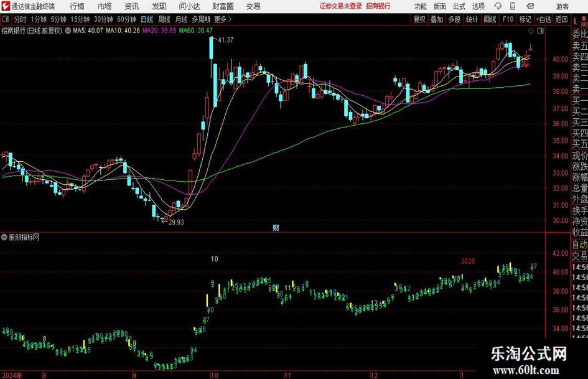Viewport: 588px width, 379px height.
Task: Open the mobile phone icon
Action: click(x=513, y=6)
